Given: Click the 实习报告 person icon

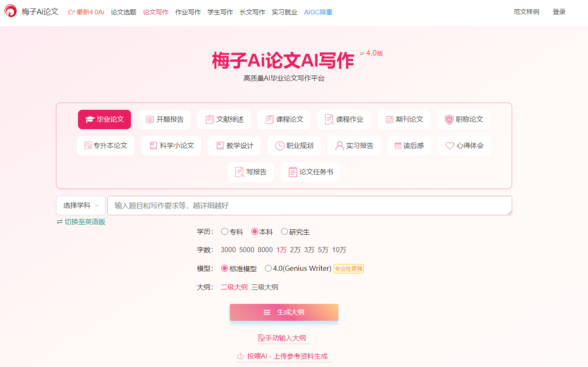Looking at the screenshot, I should click(x=340, y=146).
